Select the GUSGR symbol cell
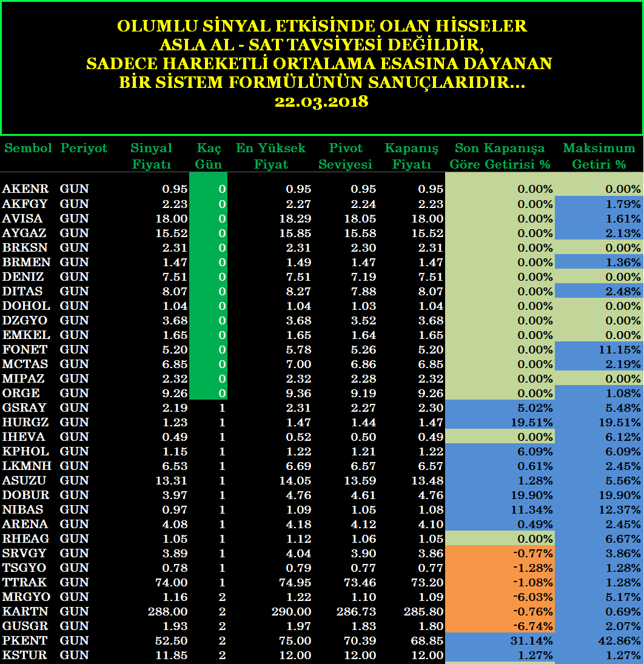The height and width of the screenshot is (664, 644). coord(25,626)
